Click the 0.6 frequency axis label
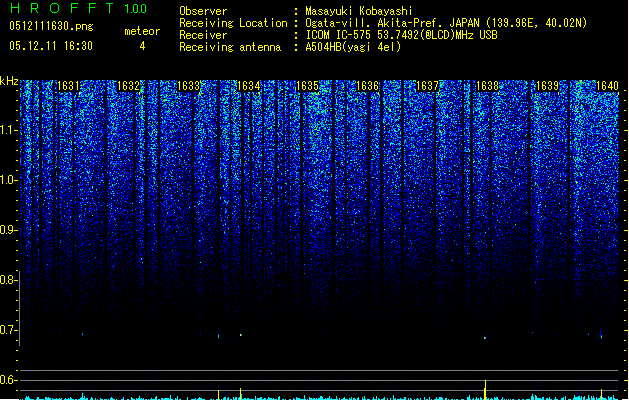 click(8, 380)
